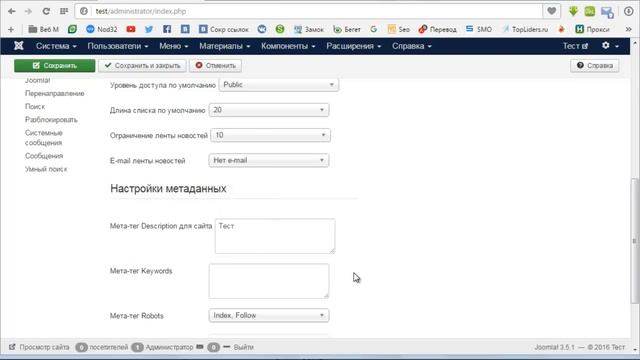Open the Веб М bookmark folder
The width and height of the screenshot is (640, 360).
[x=44, y=29]
